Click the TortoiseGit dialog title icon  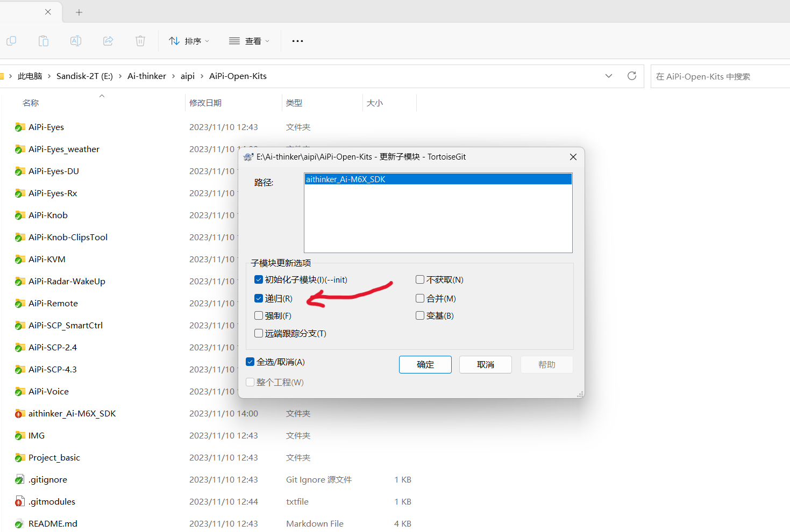tap(248, 157)
